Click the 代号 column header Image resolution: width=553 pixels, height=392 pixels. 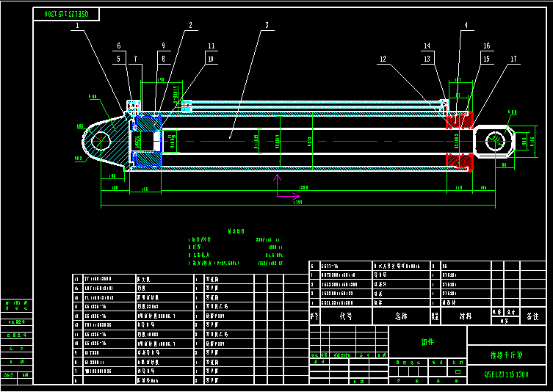[346, 316]
